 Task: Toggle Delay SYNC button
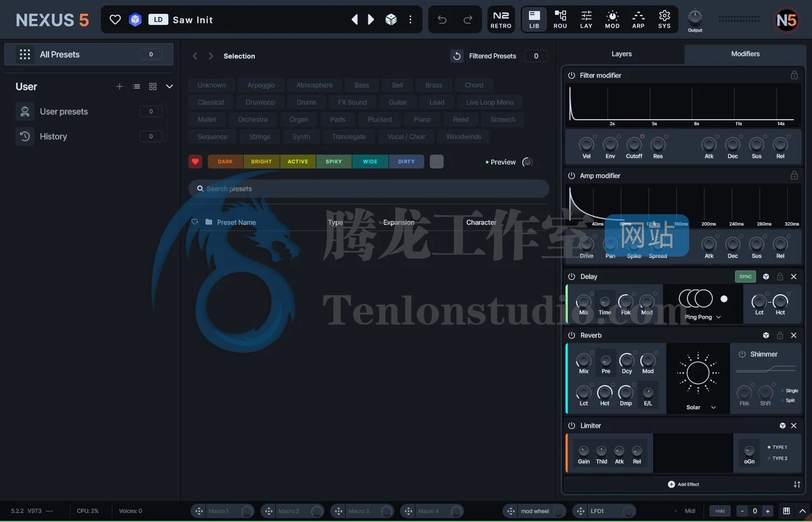[x=746, y=277]
